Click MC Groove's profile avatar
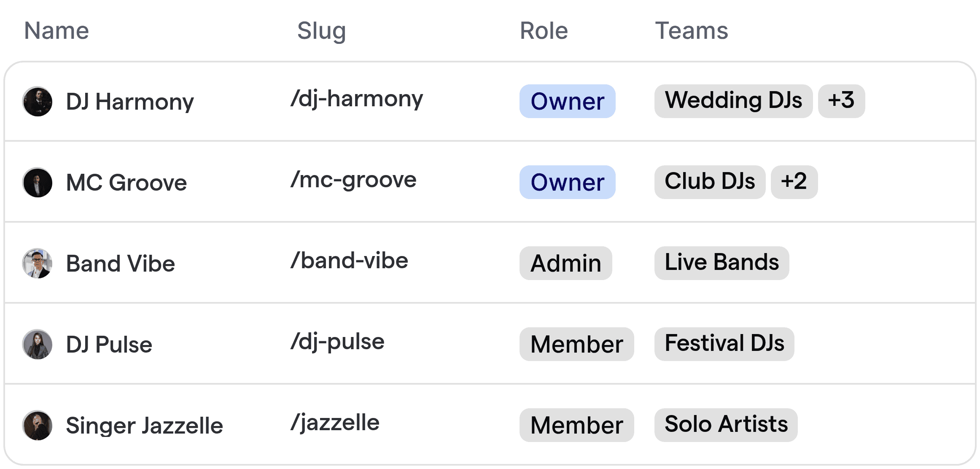980x469 pixels. pyautogui.click(x=37, y=182)
